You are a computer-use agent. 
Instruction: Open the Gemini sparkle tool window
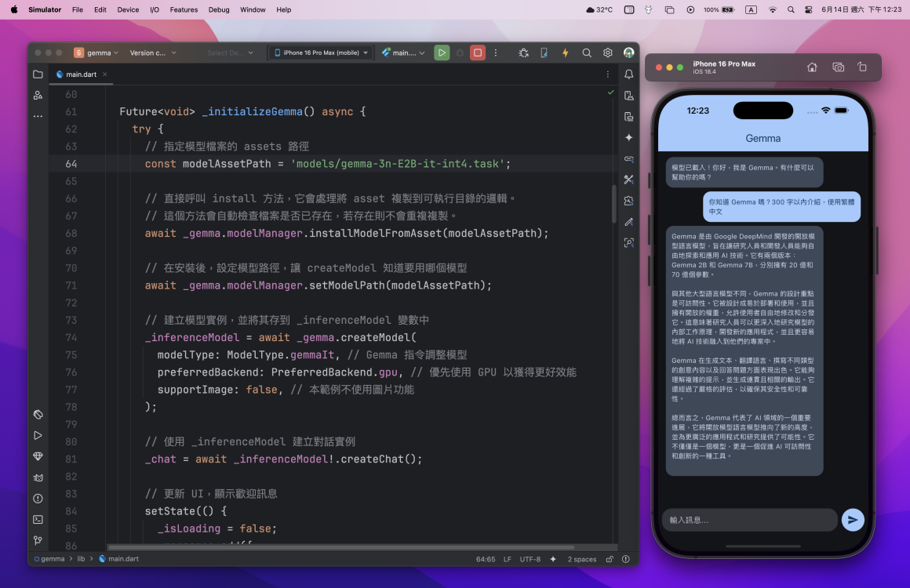coord(628,137)
